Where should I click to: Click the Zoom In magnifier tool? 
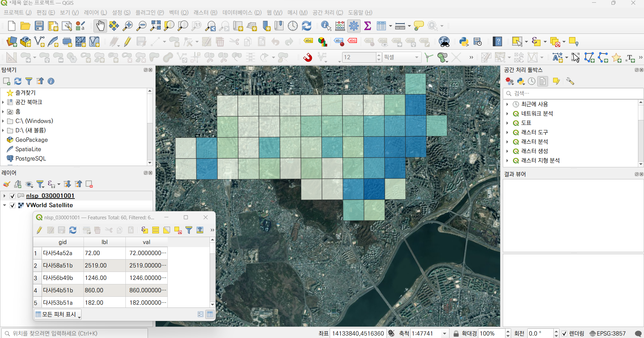(128, 26)
